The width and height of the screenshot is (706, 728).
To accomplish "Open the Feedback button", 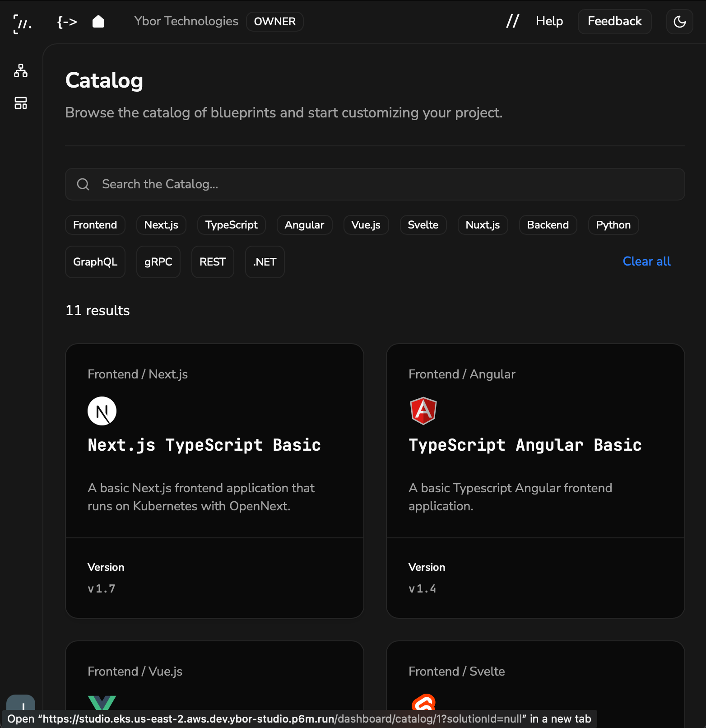I will pyautogui.click(x=615, y=22).
